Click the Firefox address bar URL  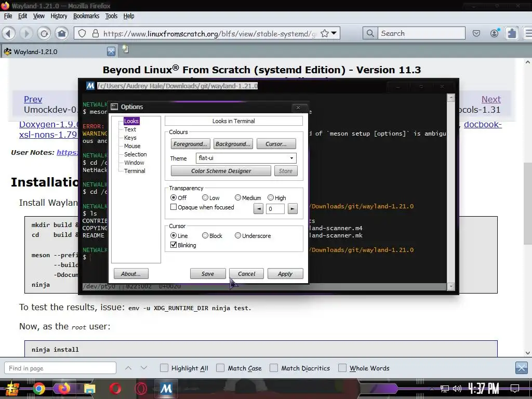[x=209, y=34]
